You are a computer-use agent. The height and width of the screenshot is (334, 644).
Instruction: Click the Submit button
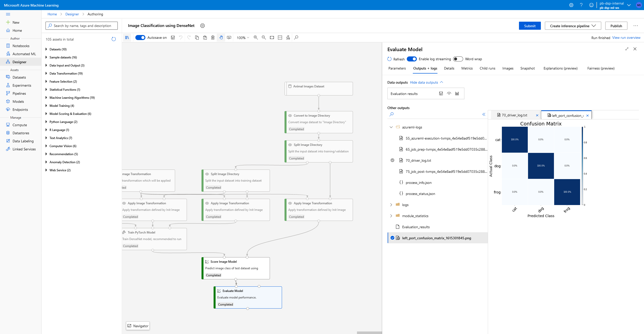530,26
